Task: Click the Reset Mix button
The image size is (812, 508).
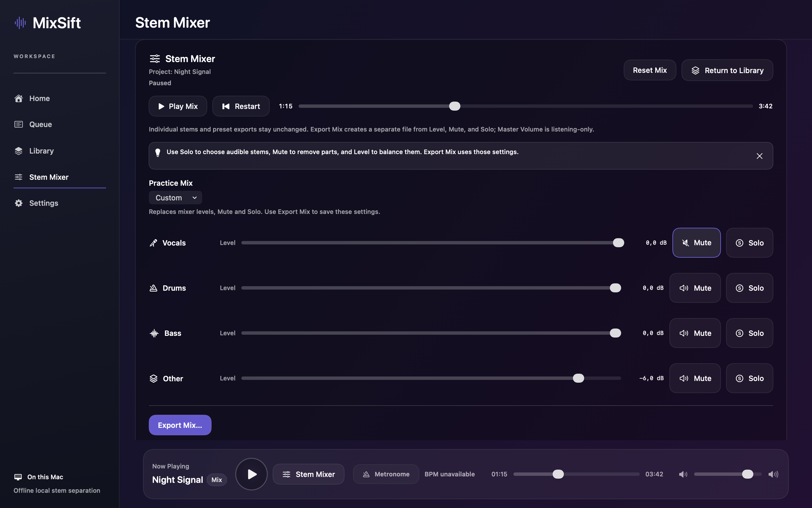Action: coord(650,70)
